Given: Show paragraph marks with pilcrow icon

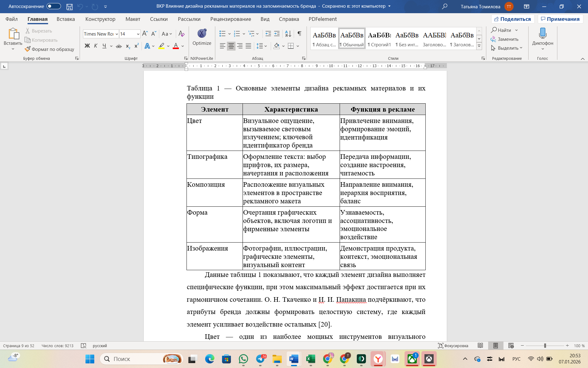Looking at the screenshot, I should click(x=299, y=33).
